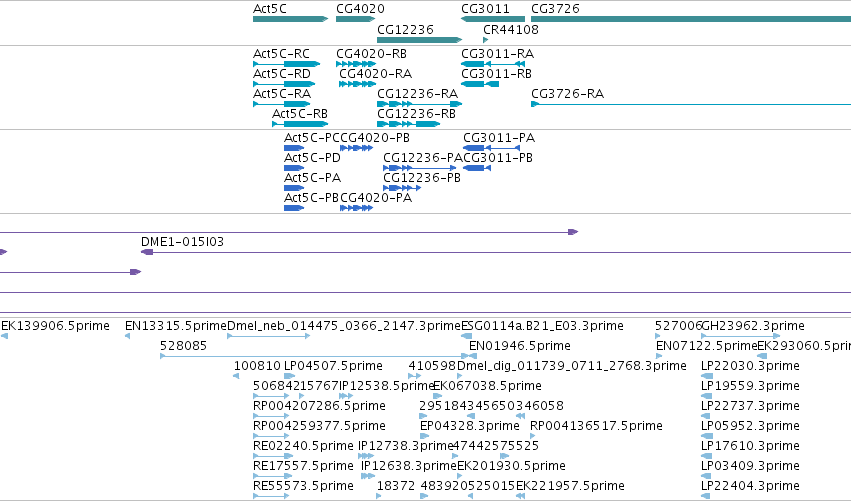The image size is (851, 501).
Task: Click EST EK067038.5prime
Action: [437, 397]
